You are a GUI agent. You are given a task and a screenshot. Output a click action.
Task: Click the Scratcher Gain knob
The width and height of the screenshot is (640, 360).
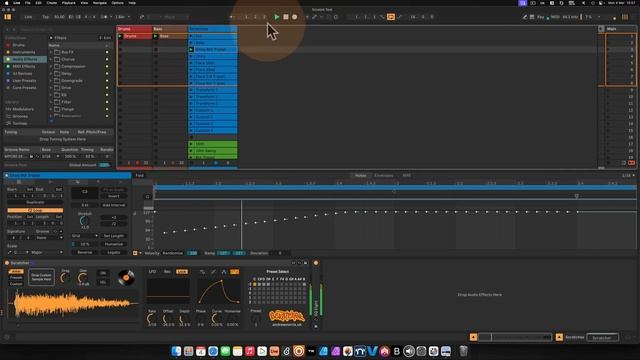coord(83,278)
